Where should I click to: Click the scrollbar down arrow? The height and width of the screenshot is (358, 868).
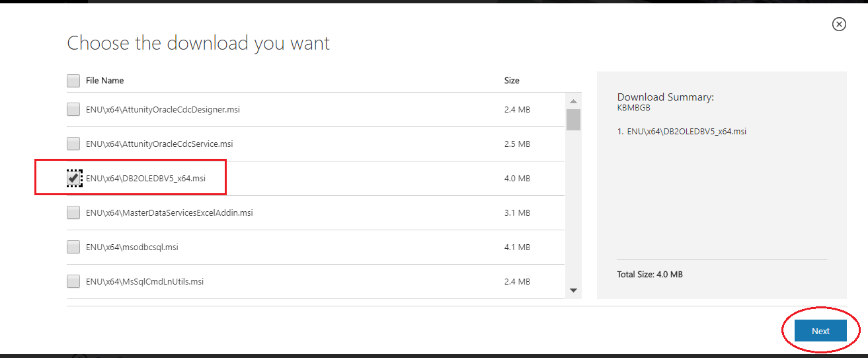(x=573, y=291)
